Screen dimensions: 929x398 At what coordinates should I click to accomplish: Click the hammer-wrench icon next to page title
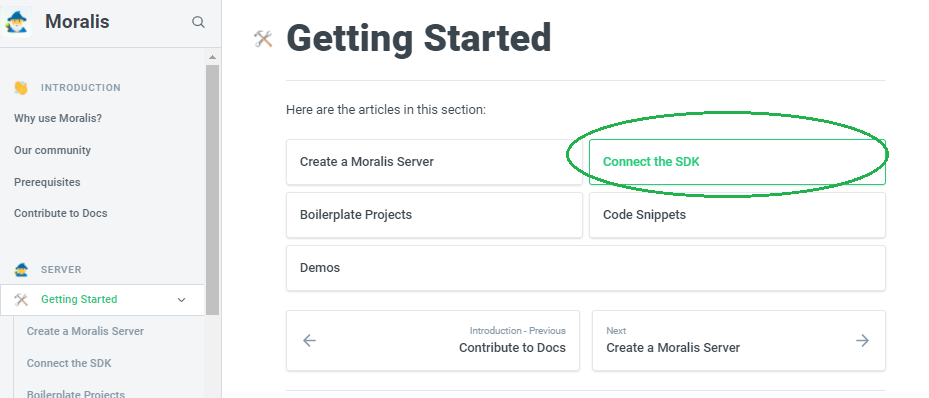point(263,38)
